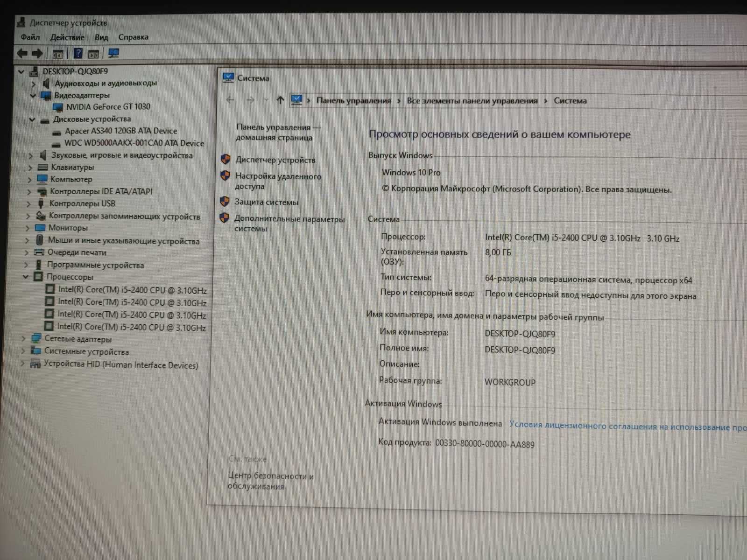Click product code 00330-80000-00000-AA889 text

coord(485,444)
